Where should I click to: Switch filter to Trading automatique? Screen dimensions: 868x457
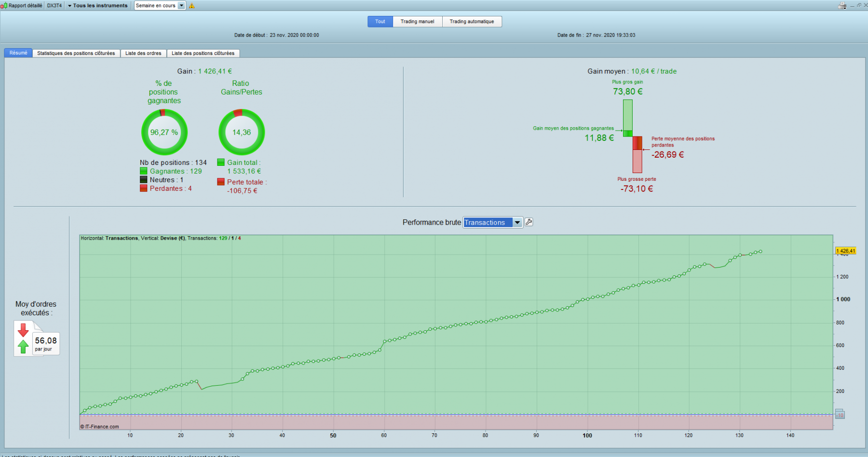click(x=472, y=22)
